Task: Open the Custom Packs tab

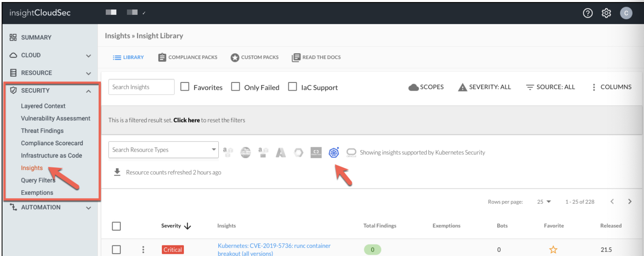Action: coord(254,57)
